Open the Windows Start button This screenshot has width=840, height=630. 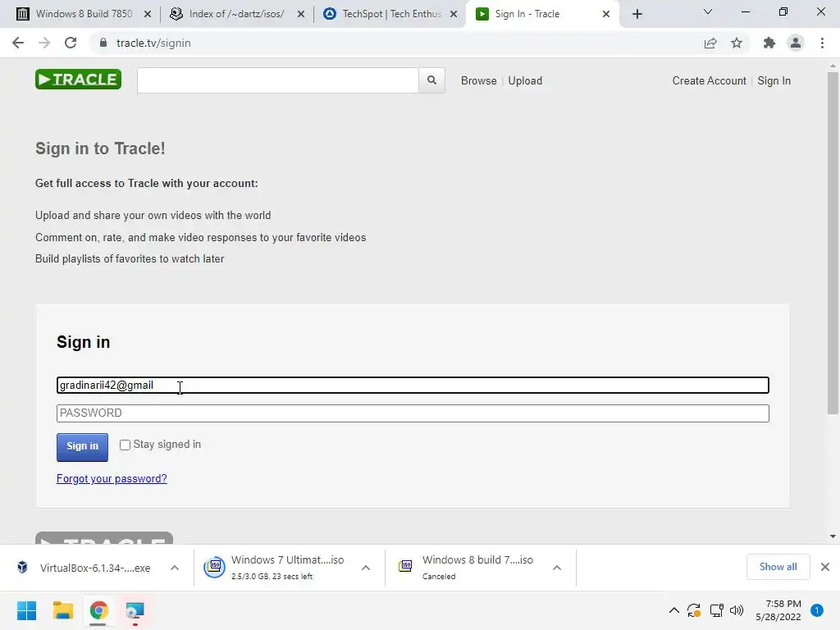tap(27, 610)
